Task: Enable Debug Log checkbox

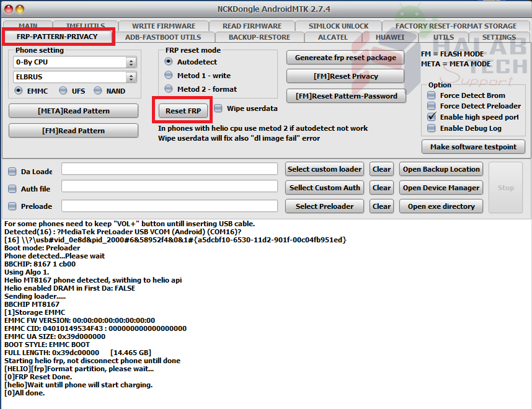Action: [431, 128]
